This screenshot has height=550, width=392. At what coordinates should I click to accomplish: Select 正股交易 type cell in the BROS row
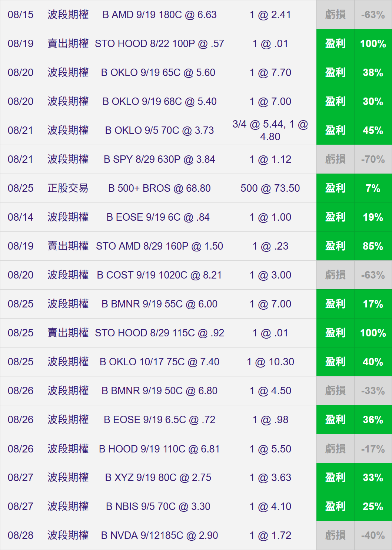pos(68,188)
